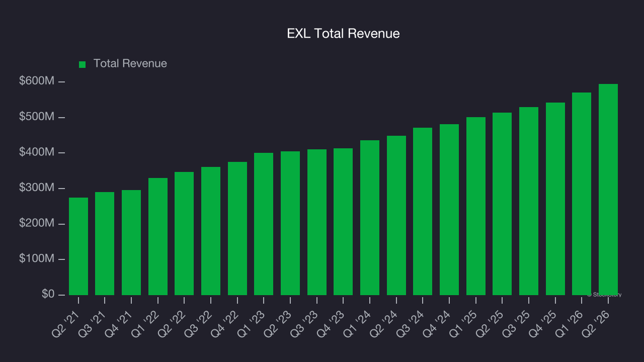Select the Q3 '21 revenue bar
644x362 pixels.
105,243
